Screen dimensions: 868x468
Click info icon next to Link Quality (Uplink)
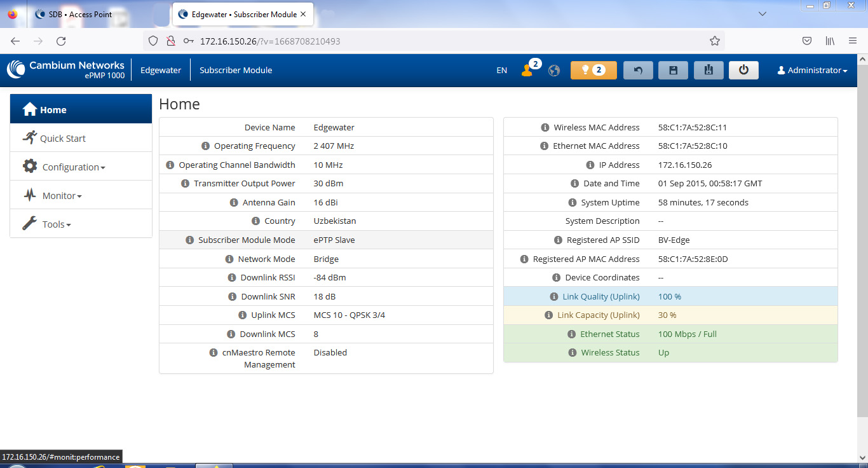coord(554,297)
